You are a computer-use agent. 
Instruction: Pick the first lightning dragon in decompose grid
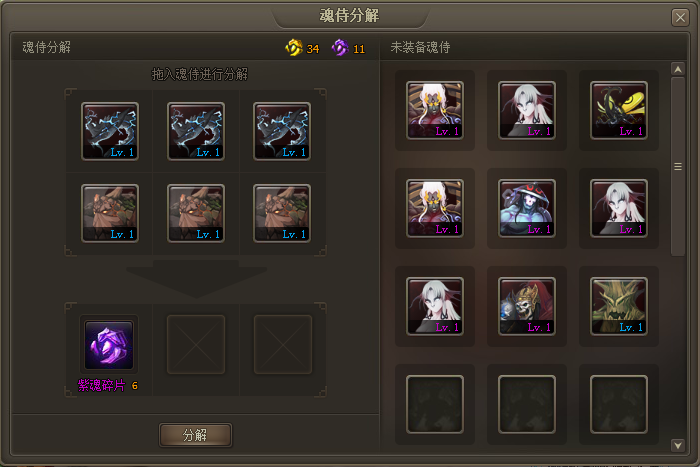click(110, 131)
